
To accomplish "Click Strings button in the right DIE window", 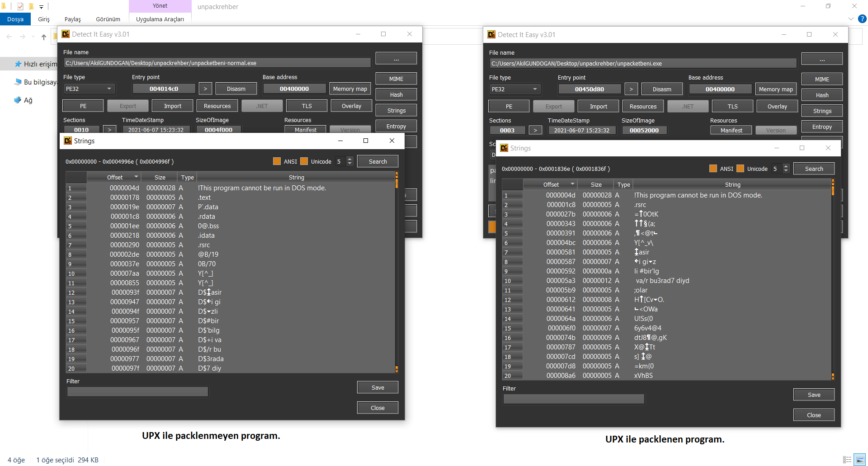I will [x=822, y=111].
